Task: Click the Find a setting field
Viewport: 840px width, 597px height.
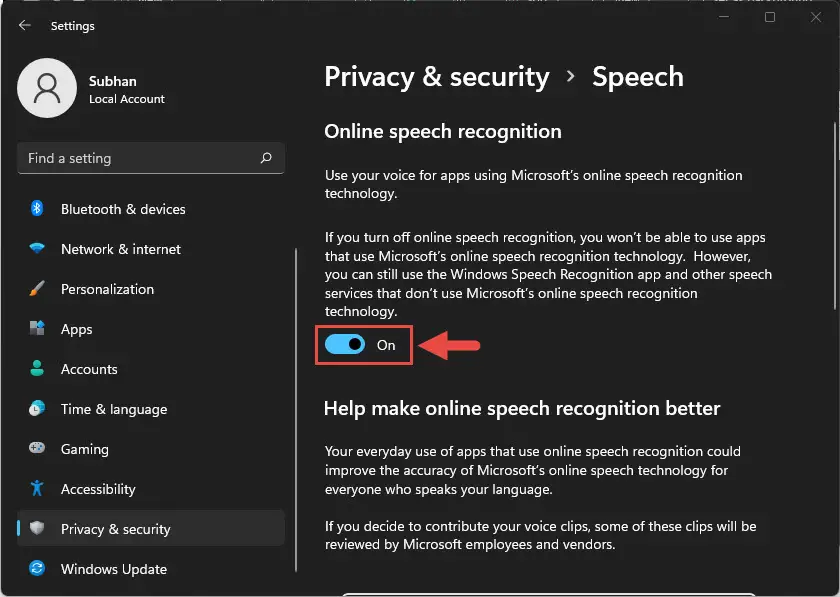Action: (x=151, y=158)
